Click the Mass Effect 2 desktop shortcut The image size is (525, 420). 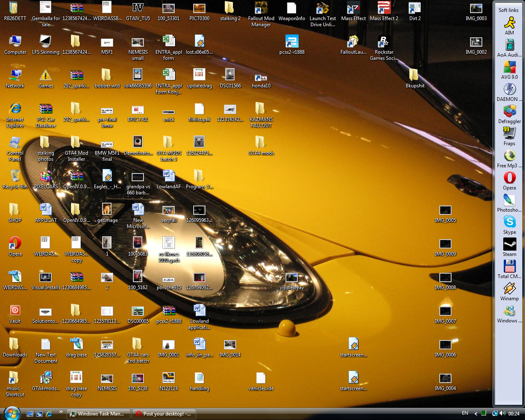[x=384, y=9]
